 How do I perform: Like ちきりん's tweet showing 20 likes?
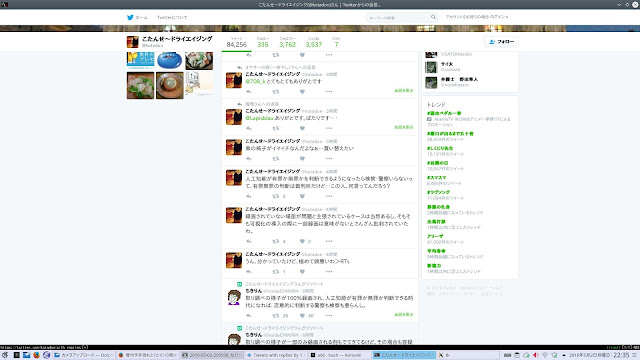click(302, 316)
